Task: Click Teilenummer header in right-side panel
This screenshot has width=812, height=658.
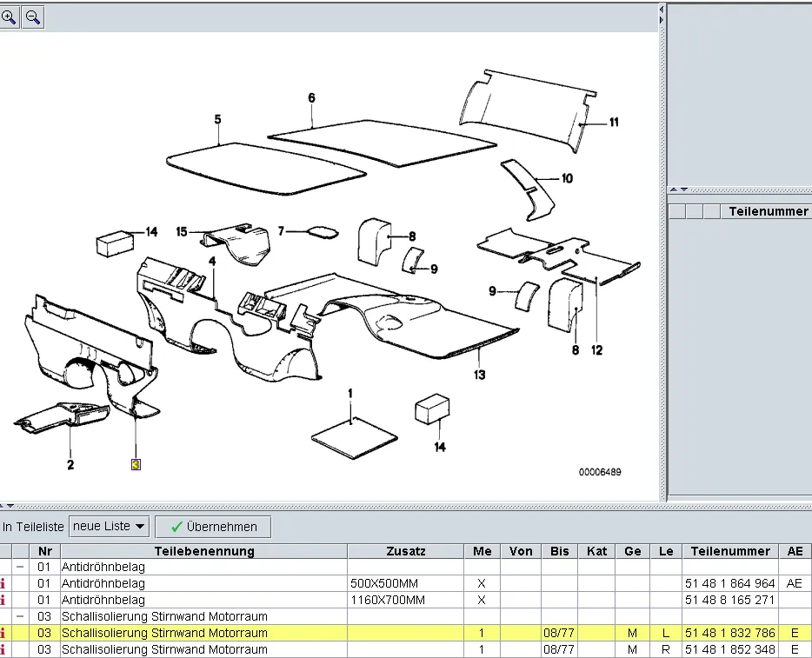Action: click(x=768, y=211)
